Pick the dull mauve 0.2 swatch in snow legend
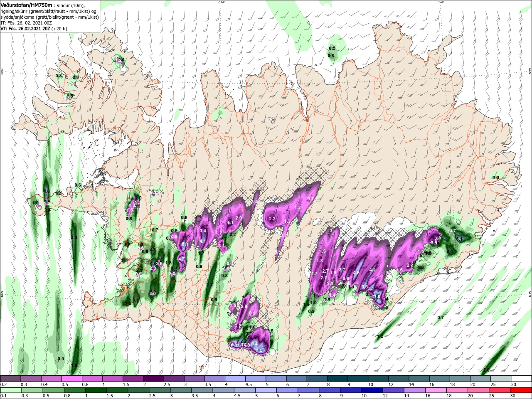Viewport: 532px width, 399px height. [10, 379]
